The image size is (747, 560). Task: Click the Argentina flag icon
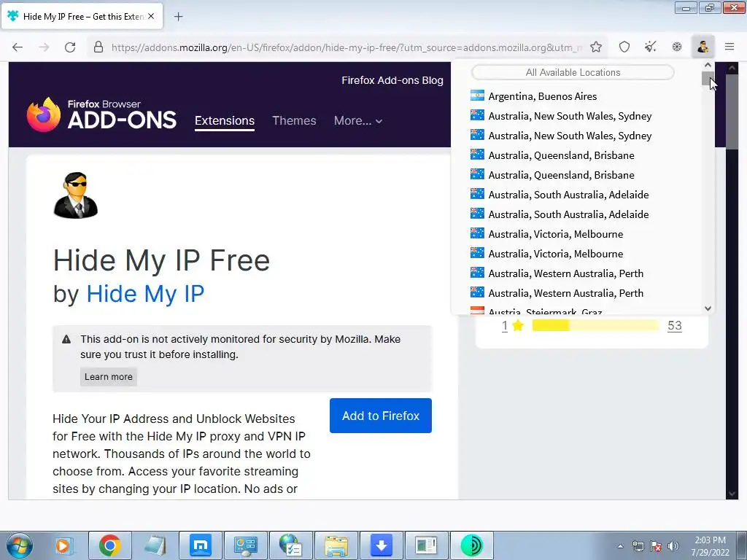pos(477,96)
